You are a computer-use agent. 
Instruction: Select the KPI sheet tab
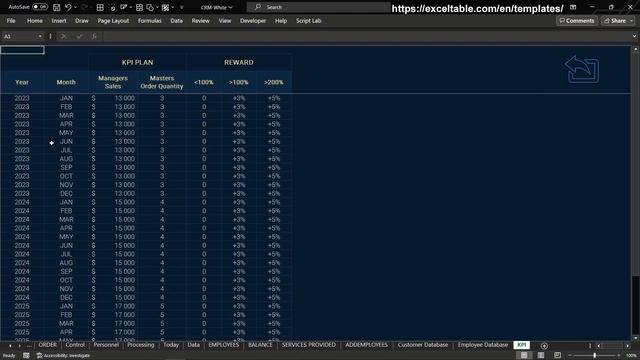[x=522, y=345]
